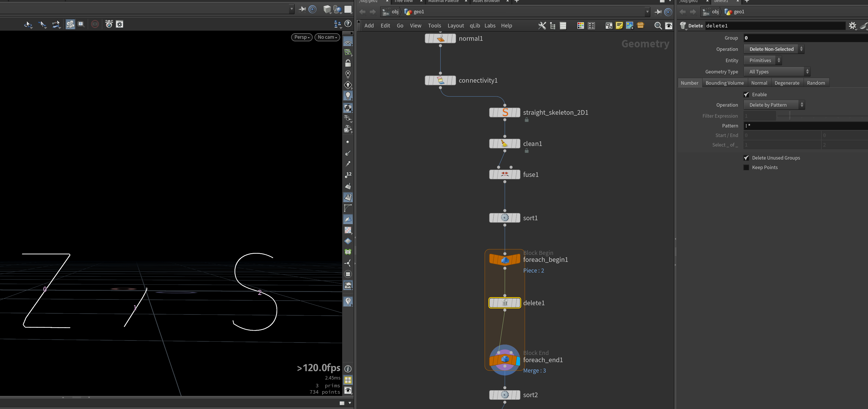Switch to the Bounding Volume tab
Screen dimensions: 868x409
724,83
